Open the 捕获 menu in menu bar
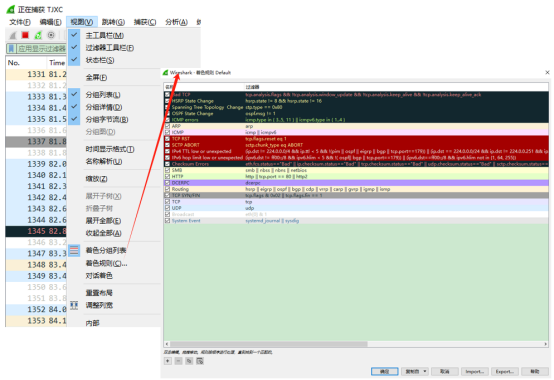The image size is (554, 380). (x=145, y=22)
